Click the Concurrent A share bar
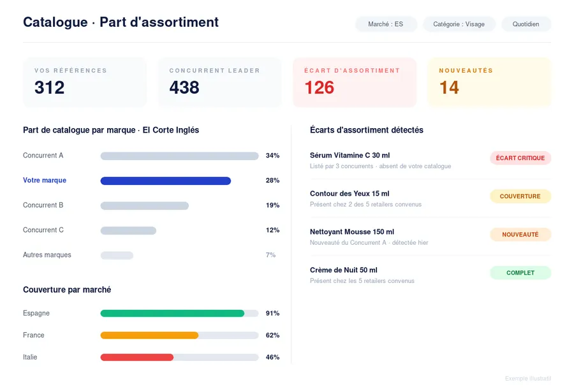 179,156
